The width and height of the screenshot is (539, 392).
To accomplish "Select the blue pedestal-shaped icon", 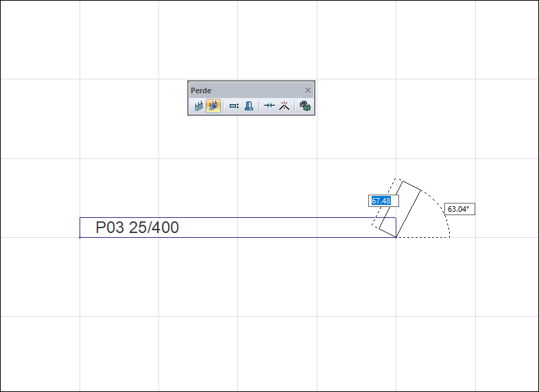I will (x=249, y=106).
